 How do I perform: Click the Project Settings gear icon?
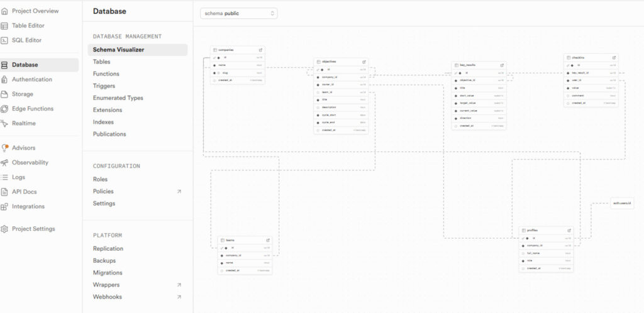pos(5,229)
